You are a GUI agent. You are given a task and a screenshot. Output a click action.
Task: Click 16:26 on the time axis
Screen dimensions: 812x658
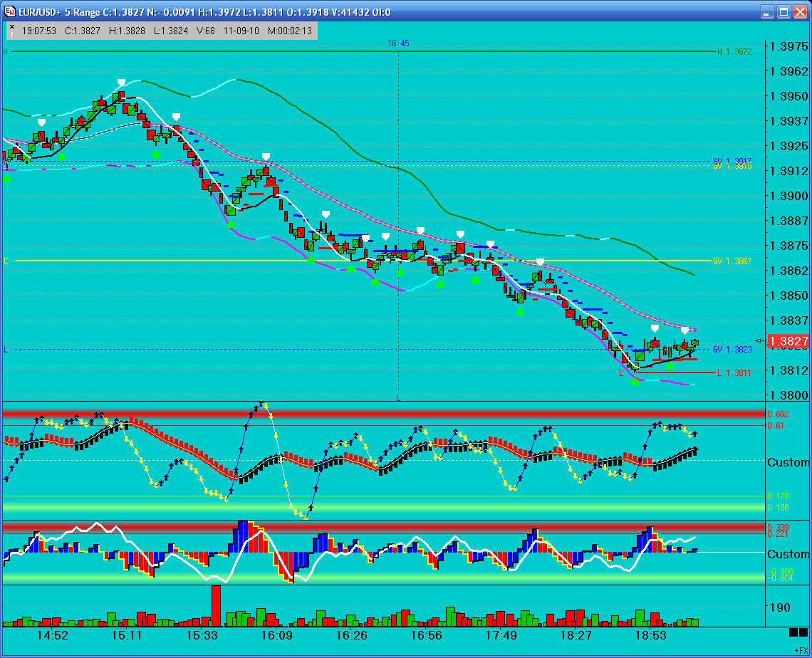(x=352, y=635)
